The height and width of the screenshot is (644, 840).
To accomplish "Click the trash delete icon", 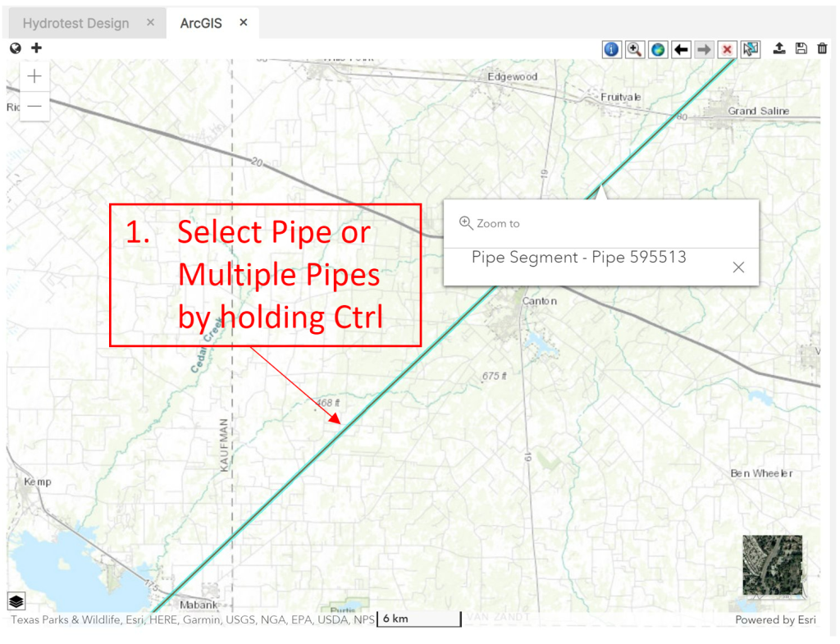I will 822,48.
